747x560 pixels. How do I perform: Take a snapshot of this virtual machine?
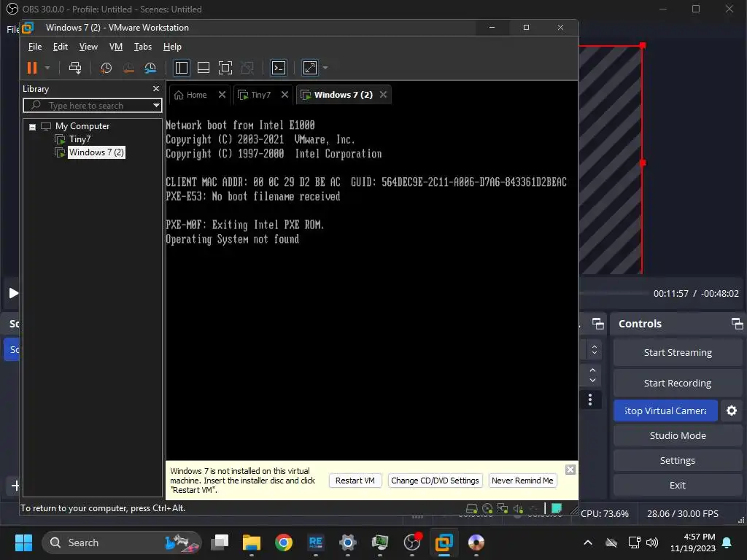106,68
